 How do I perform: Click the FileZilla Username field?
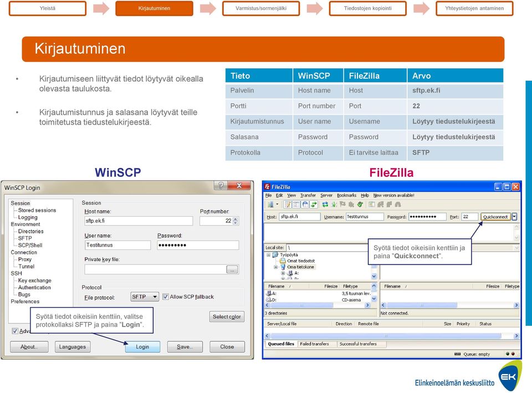pos(365,217)
